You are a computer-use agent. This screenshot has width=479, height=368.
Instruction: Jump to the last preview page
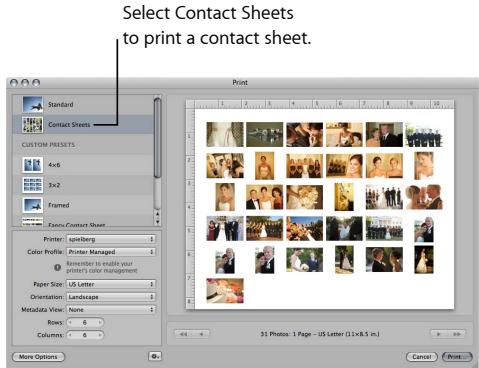pyautogui.click(x=457, y=334)
